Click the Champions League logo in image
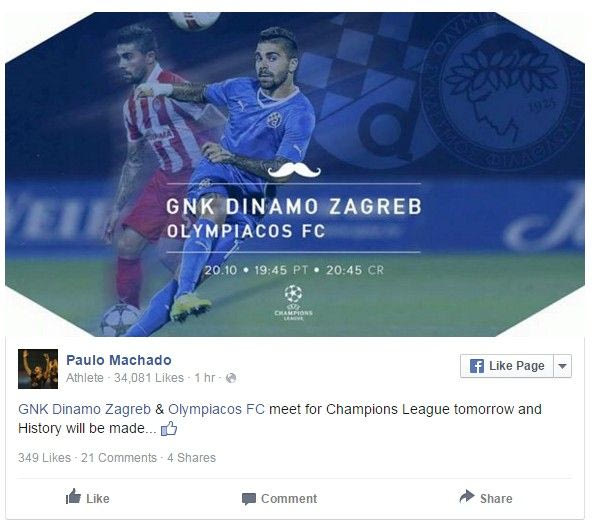 coord(293,303)
